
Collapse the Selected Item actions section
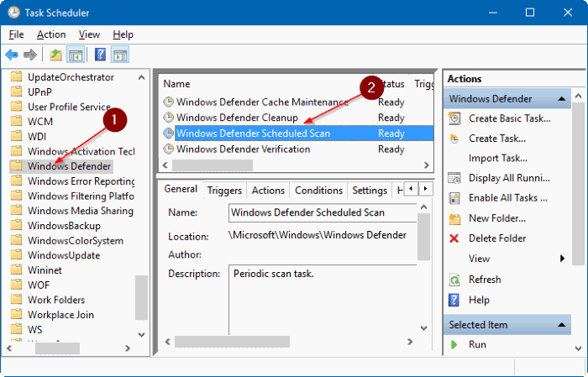[x=561, y=325]
